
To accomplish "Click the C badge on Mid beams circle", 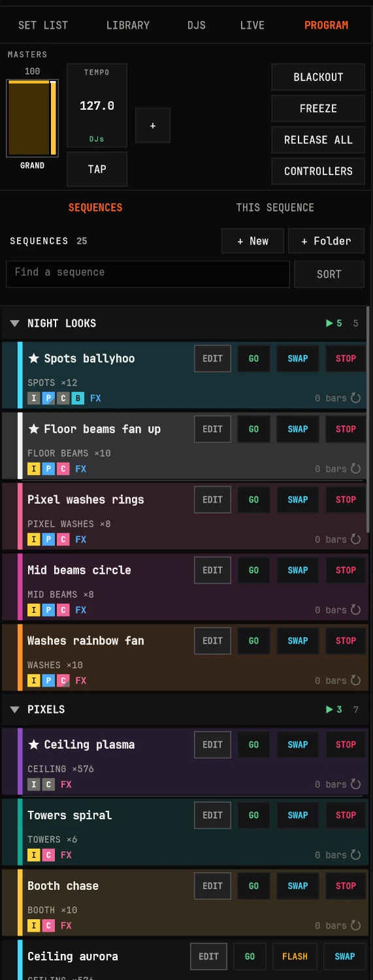I will click(63, 610).
